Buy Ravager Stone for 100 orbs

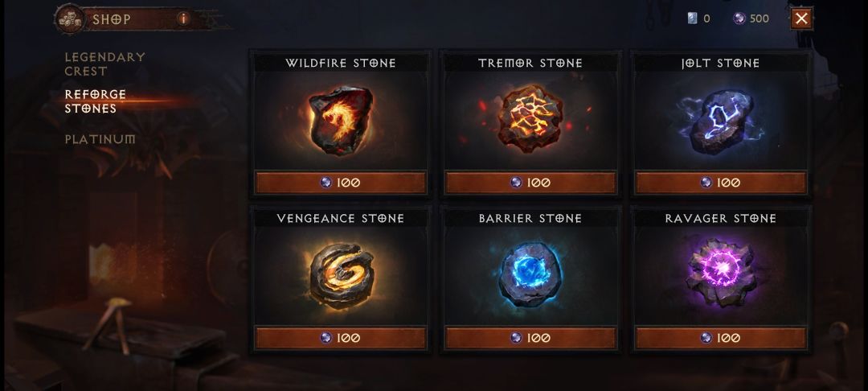coord(720,338)
